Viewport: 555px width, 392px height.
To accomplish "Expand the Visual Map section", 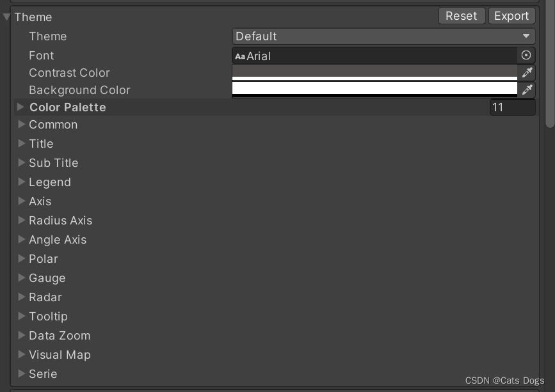I will [x=21, y=355].
